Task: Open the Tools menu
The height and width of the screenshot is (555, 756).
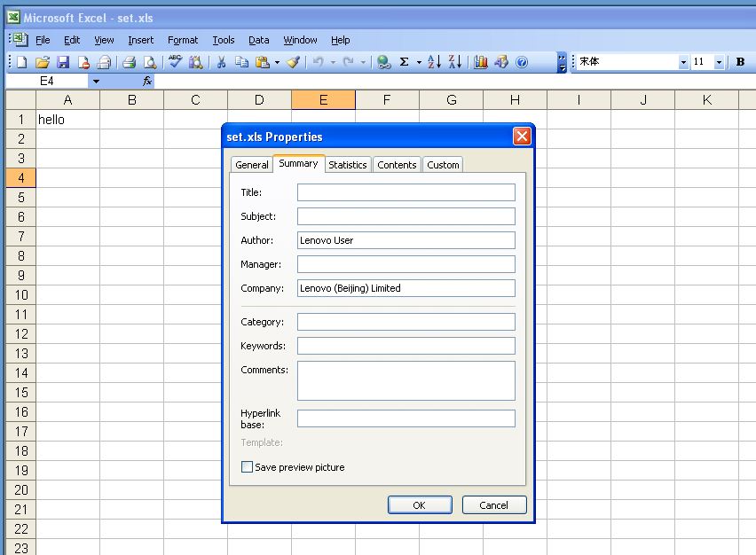Action: click(x=224, y=40)
